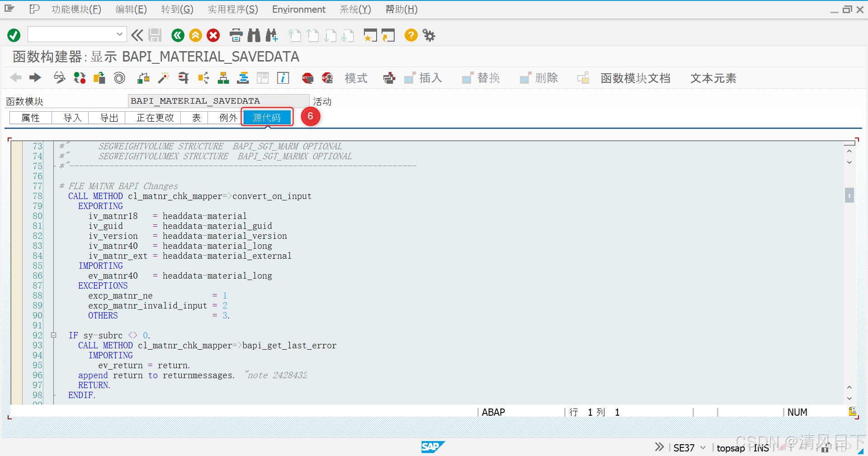Collapse the command field with double-chevron
Viewport: 868px width, 456px height.
point(137,35)
